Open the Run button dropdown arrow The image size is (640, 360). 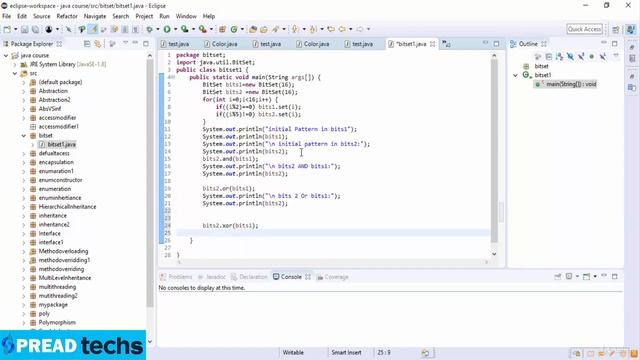point(176,29)
